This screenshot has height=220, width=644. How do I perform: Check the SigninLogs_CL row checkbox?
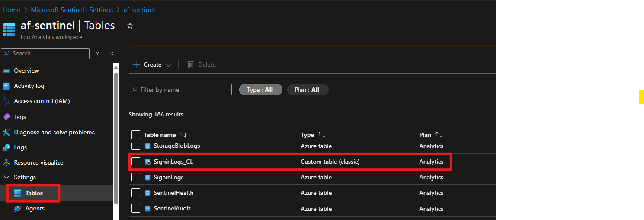tap(136, 162)
